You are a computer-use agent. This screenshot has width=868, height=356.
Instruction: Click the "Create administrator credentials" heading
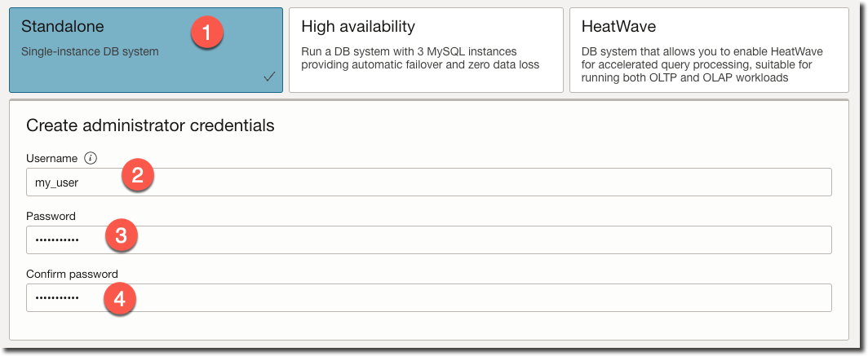pos(150,125)
